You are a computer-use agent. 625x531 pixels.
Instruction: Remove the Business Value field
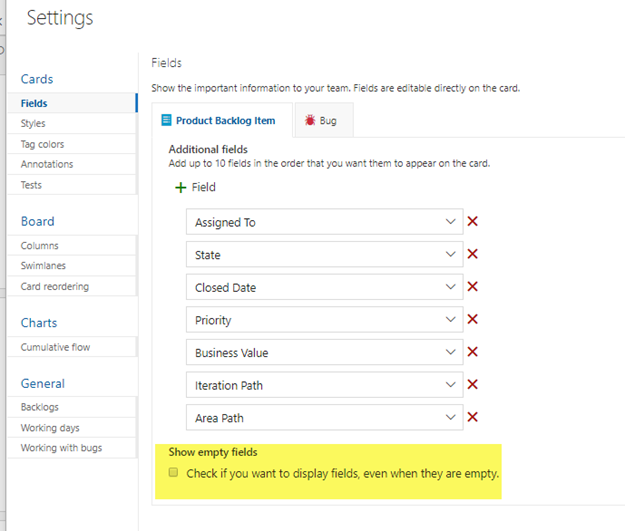473,352
